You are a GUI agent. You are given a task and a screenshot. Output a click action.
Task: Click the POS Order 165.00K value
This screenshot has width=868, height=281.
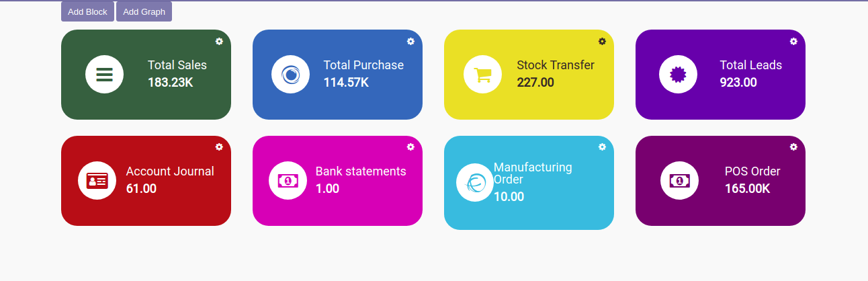pos(747,189)
